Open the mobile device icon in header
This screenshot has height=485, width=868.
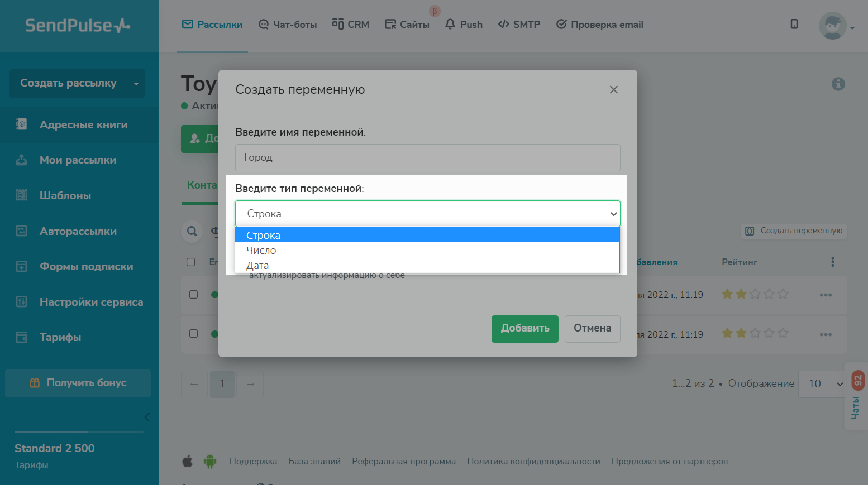794,24
